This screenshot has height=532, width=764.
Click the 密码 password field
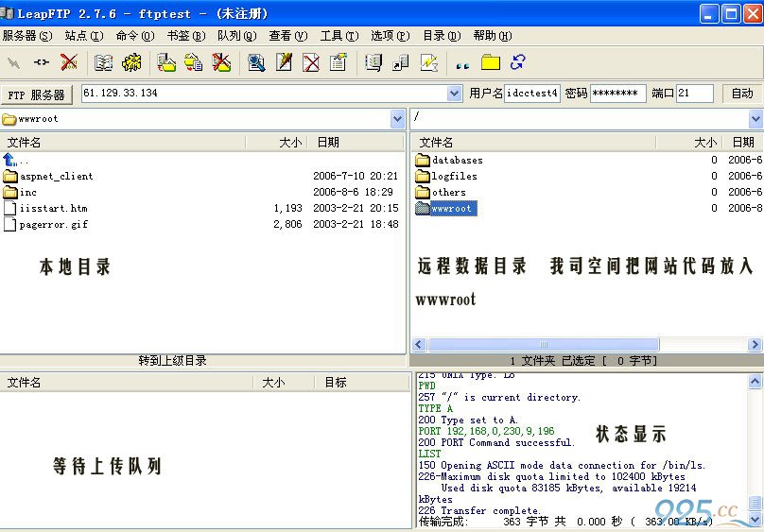click(x=617, y=93)
